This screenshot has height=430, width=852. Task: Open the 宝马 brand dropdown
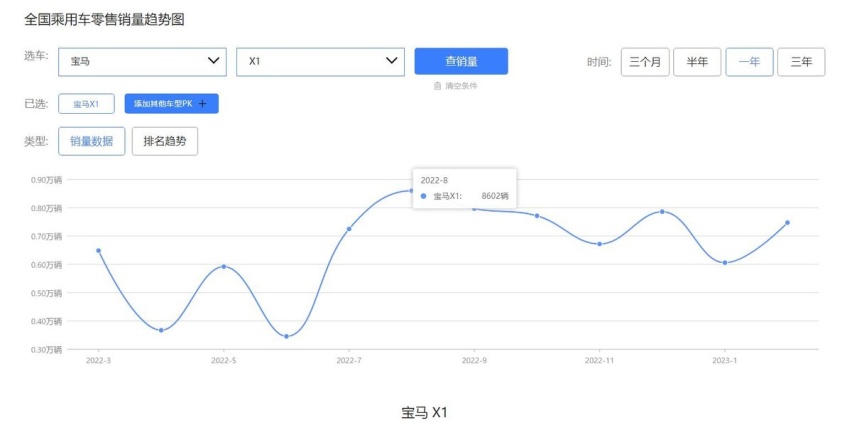142,61
